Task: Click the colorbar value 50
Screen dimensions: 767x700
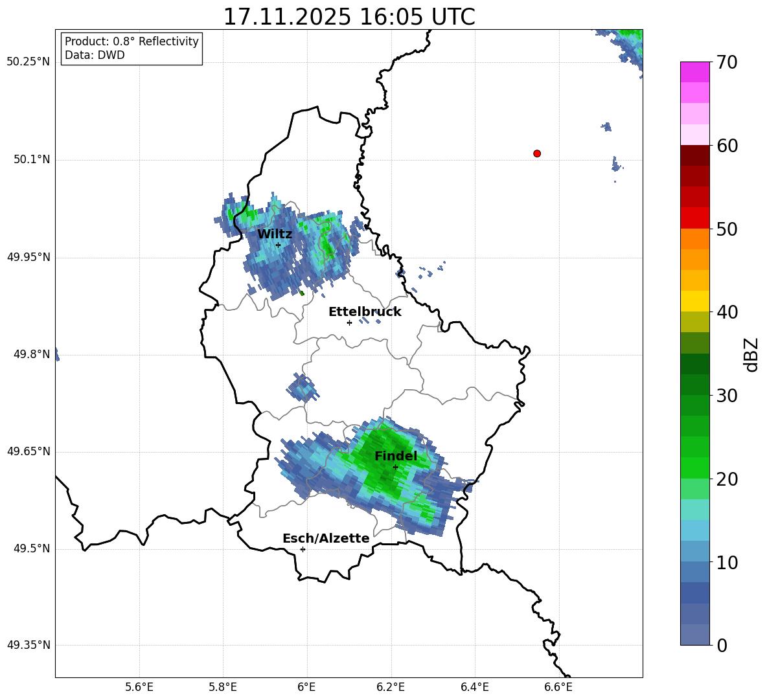Action: point(727,229)
